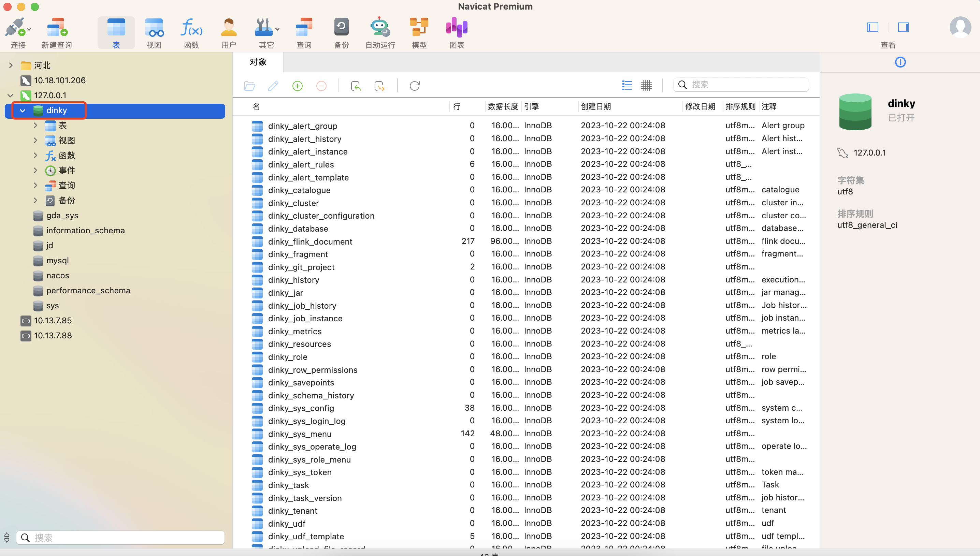This screenshot has height=556, width=980.
Task: Select the 对象 tab
Action: point(258,62)
